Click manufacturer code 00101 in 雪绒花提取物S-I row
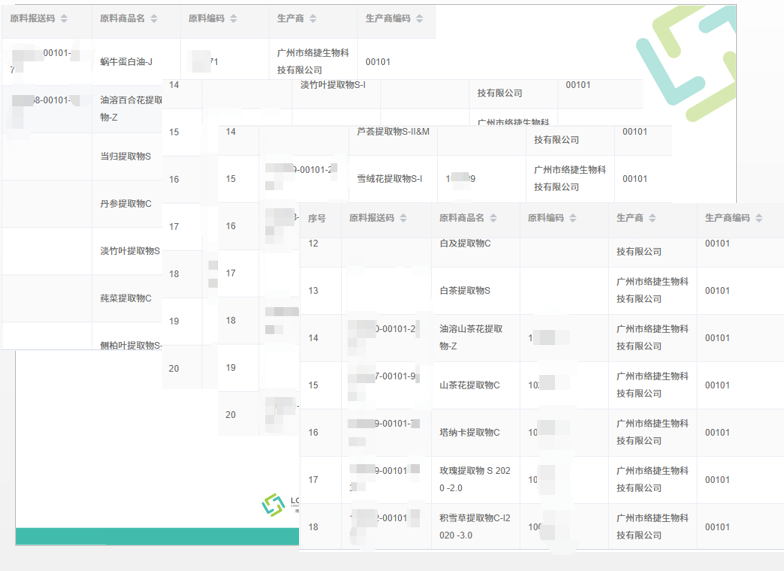The image size is (784, 571). (634, 178)
